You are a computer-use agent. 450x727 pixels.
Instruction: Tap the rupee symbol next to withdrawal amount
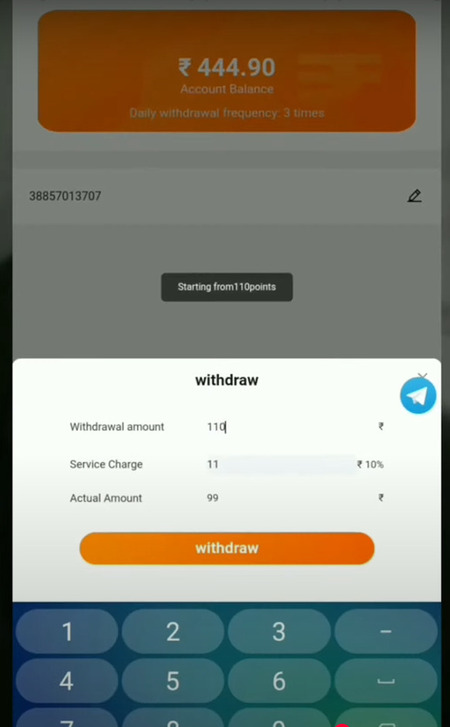click(x=381, y=426)
